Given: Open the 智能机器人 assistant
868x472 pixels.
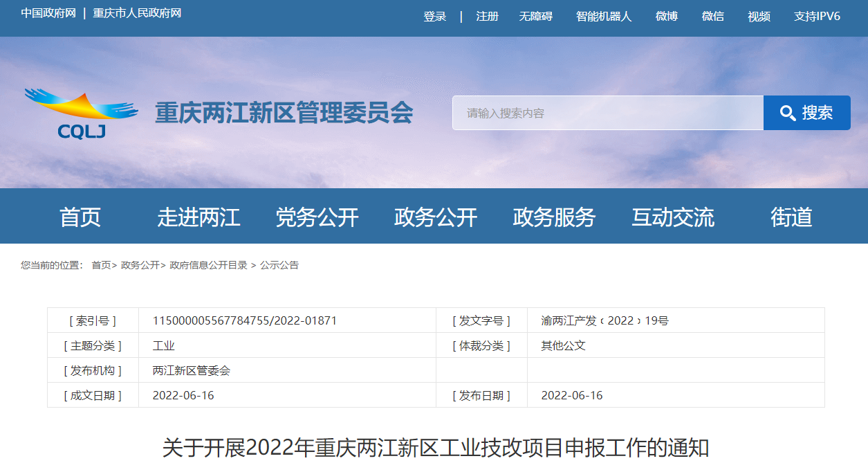Looking at the screenshot, I should click(x=604, y=17).
